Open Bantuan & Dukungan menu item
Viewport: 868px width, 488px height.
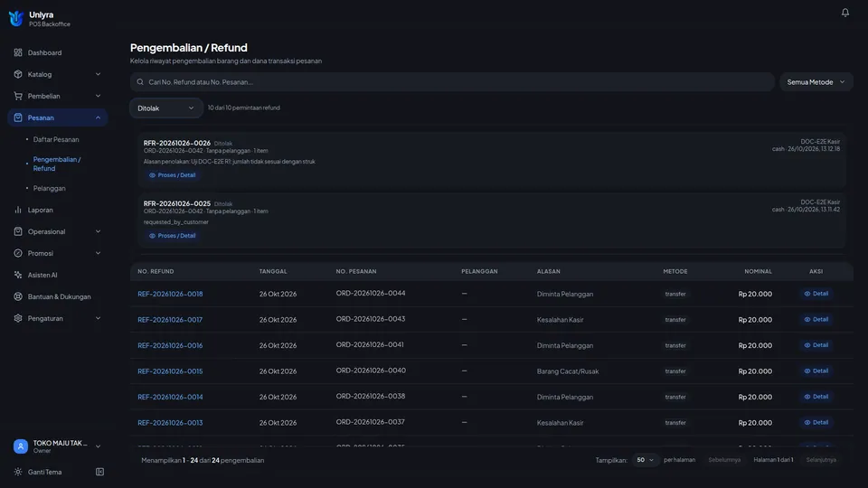tap(58, 296)
